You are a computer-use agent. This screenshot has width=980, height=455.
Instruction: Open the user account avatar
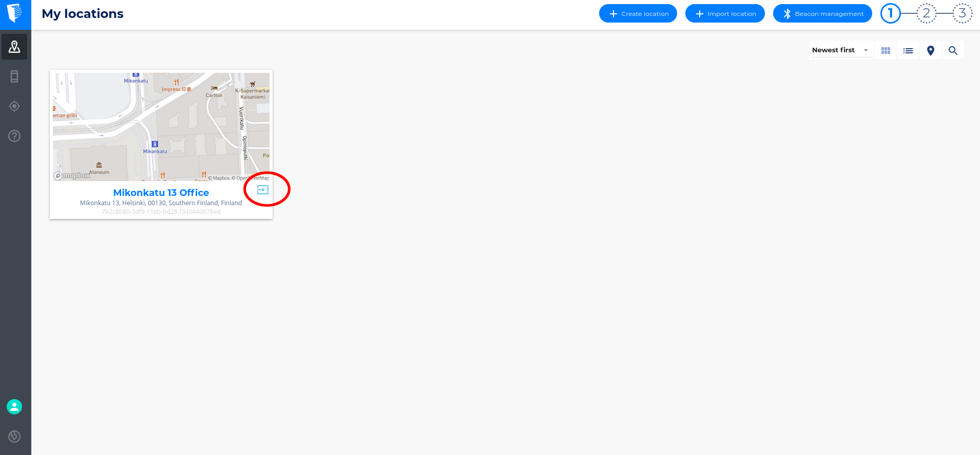(14, 407)
